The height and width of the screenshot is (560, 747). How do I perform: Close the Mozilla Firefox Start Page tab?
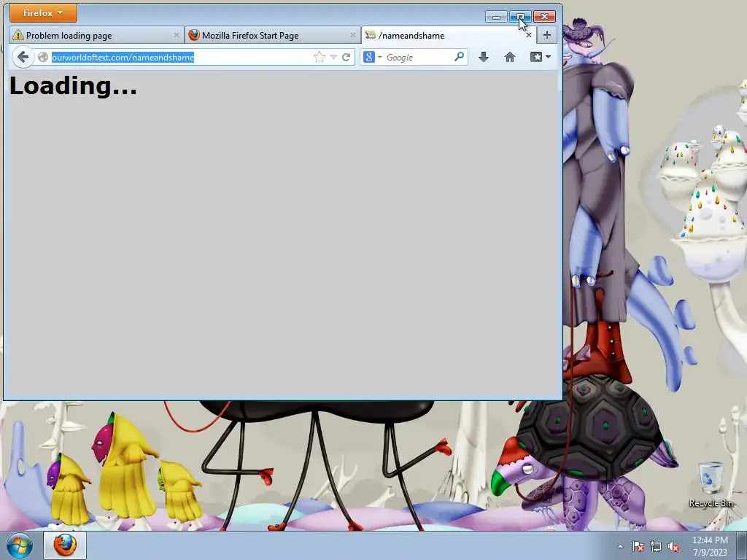point(352,35)
